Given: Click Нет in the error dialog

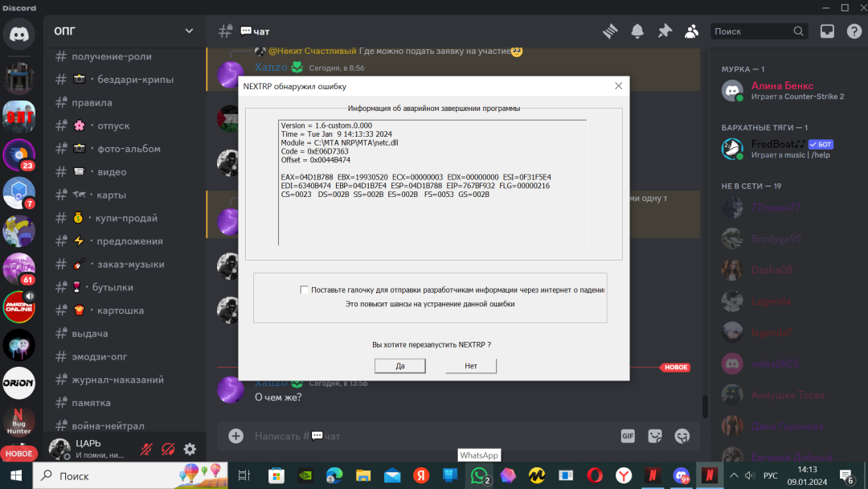Looking at the screenshot, I should (471, 365).
